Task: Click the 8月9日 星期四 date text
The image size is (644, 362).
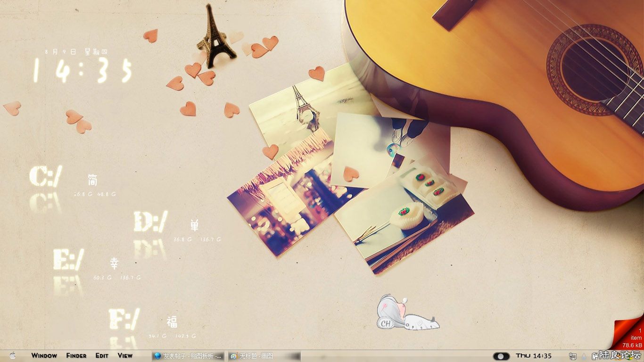Action: coord(76,51)
